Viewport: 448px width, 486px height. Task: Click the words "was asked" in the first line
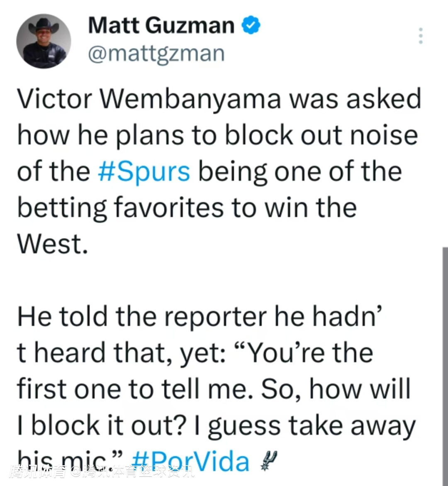[355, 100]
